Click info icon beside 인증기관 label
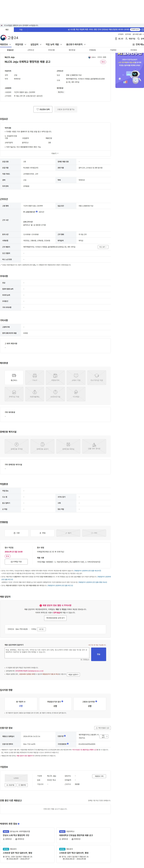 click(65, 736)
